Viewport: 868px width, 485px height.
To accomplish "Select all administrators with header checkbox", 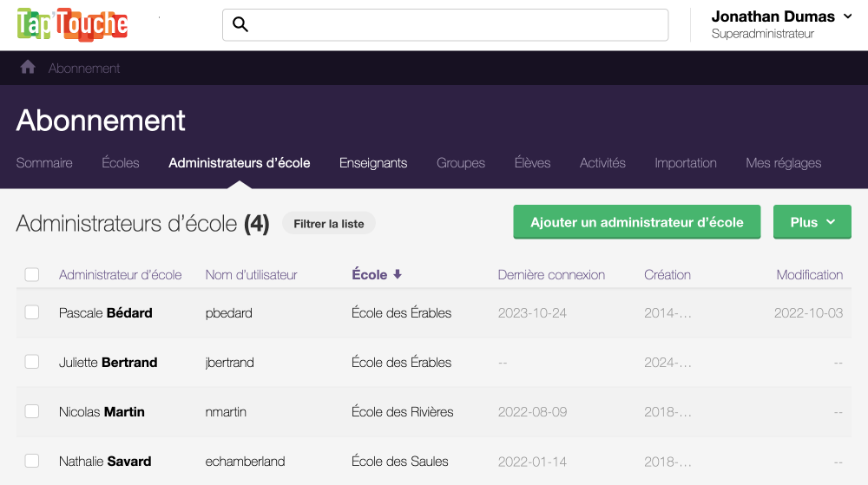I will [32, 275].
